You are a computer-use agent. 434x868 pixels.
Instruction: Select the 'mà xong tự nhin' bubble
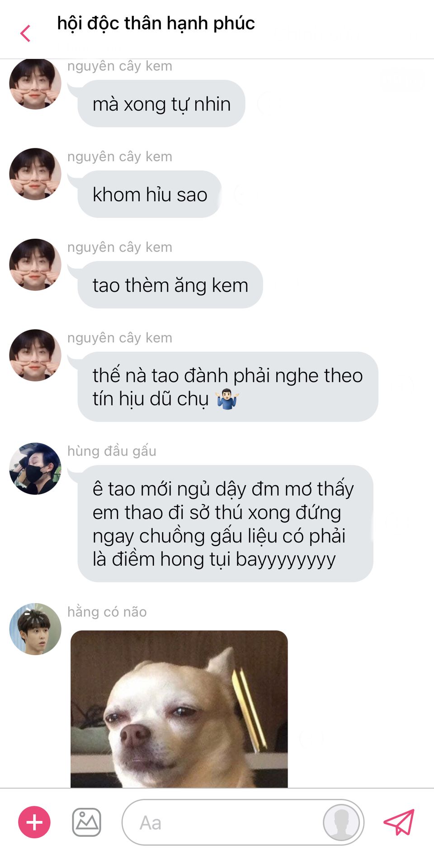pos(161,104)
